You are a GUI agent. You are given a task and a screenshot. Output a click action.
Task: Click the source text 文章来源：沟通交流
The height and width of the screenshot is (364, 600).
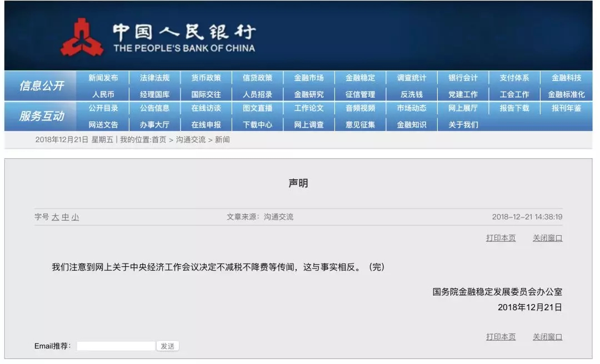(260, 217)
